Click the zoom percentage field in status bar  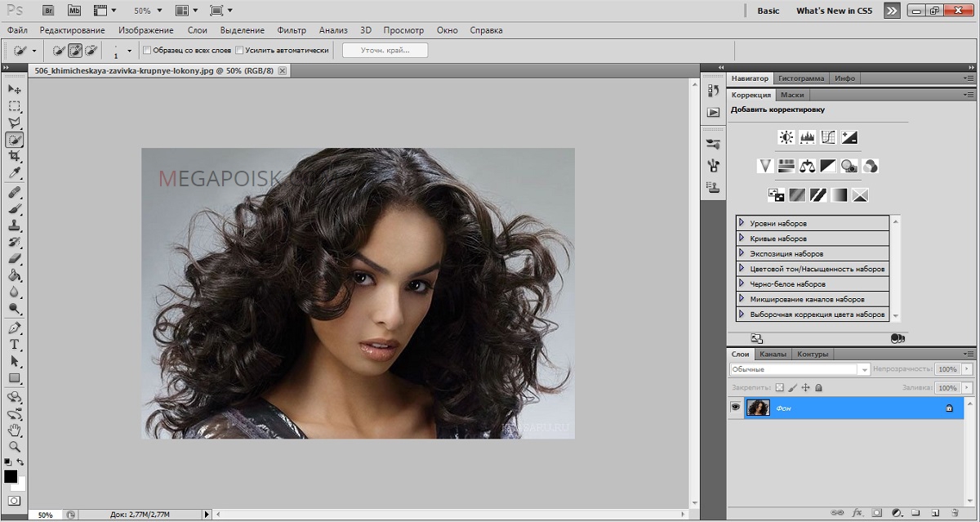click(x=45, y=515)
